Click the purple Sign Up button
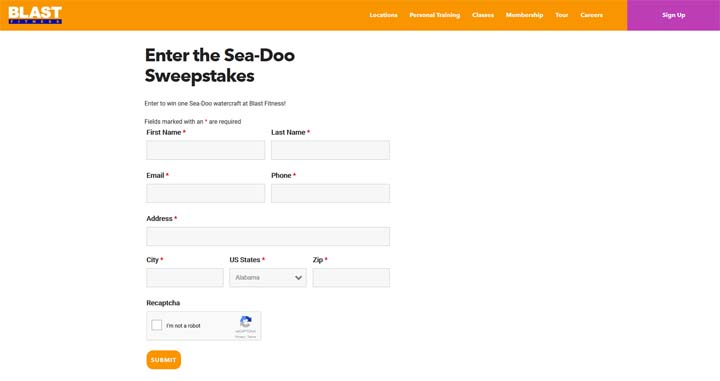This screenshot has width=720, height=381. (x=674, y=15)
